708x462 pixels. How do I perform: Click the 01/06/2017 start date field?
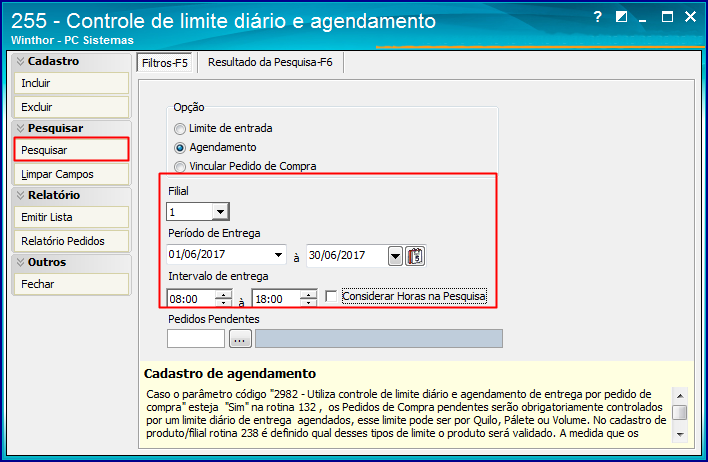[219, 255]
